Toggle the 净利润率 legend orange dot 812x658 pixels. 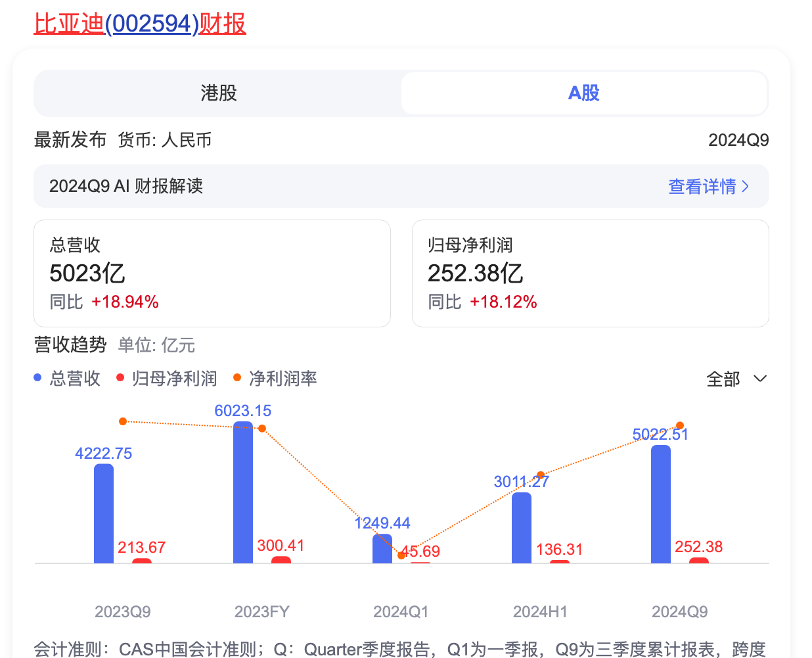coord(237,377)
